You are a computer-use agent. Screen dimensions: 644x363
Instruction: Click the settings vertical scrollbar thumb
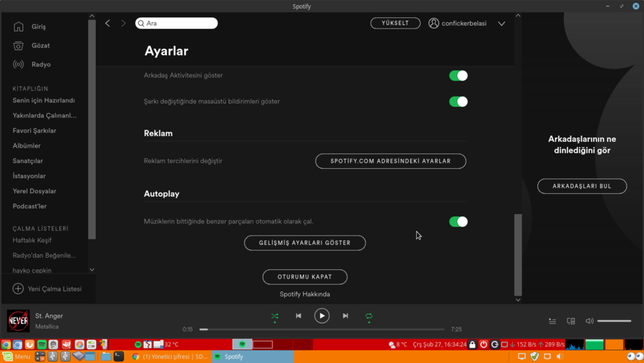coord(518,255)
